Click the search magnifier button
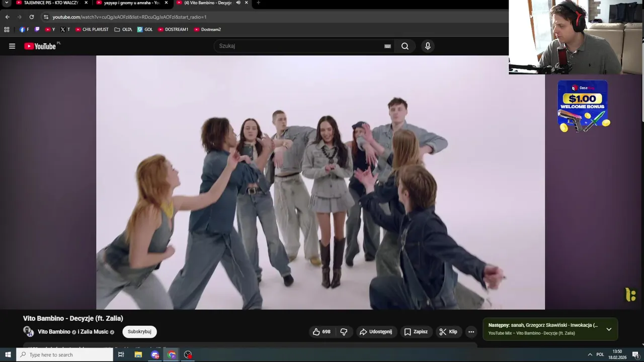Screen dimensions: 644x362 click(x=405, y=46)
